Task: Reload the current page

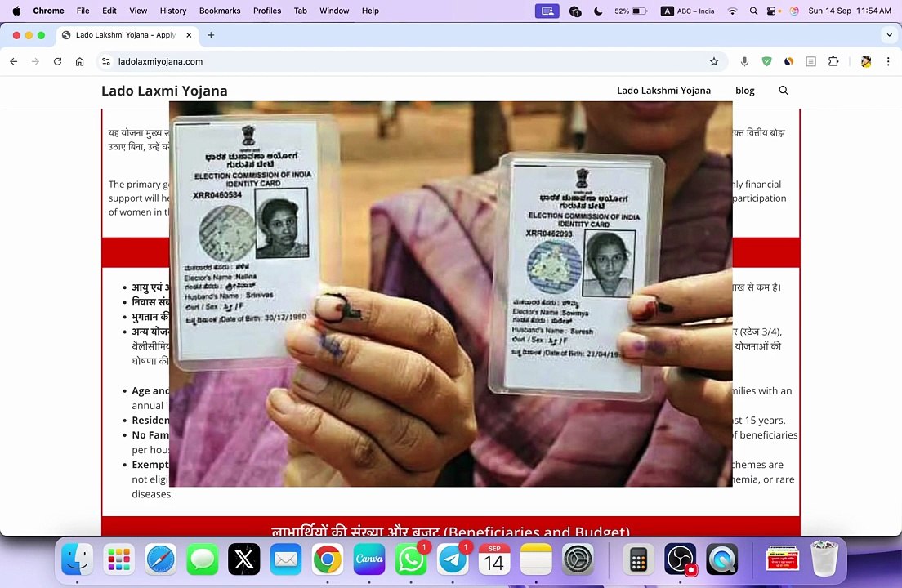Action: pyautogui.click(x=57, y=61)
